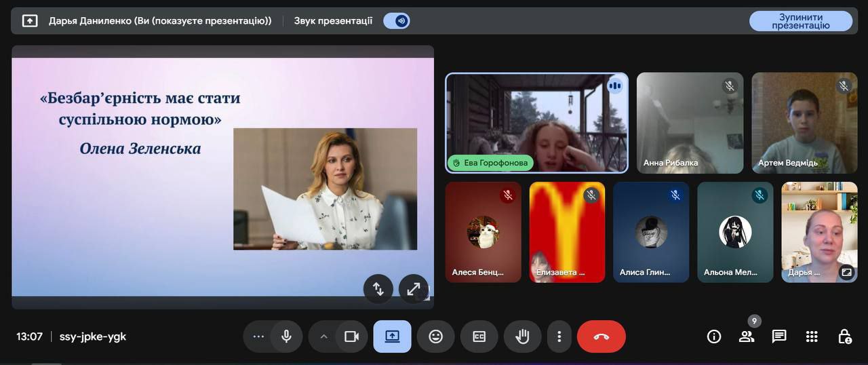Click the red leave call button
This screenshot has height=365, width=868.
point(601,337)
